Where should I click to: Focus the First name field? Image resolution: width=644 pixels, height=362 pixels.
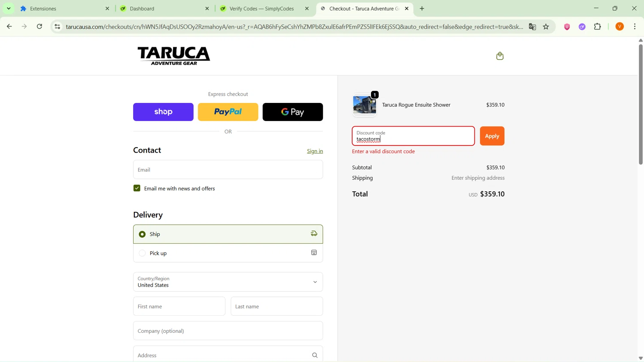179,306
